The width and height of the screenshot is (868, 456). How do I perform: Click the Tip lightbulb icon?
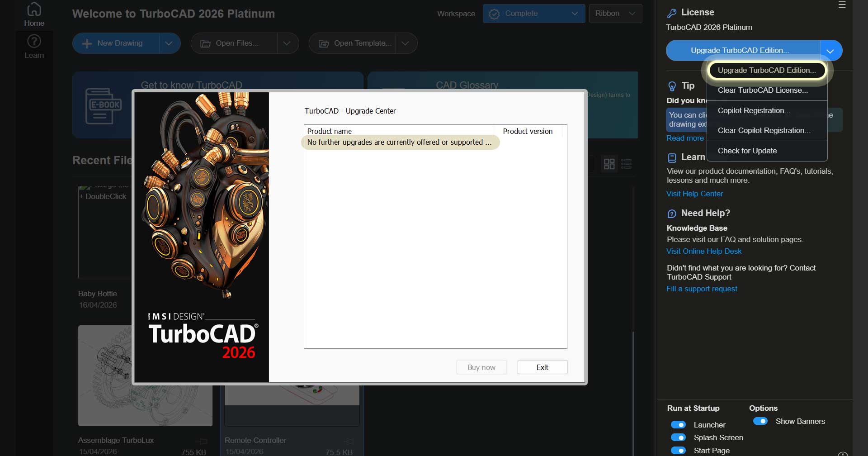672,86
